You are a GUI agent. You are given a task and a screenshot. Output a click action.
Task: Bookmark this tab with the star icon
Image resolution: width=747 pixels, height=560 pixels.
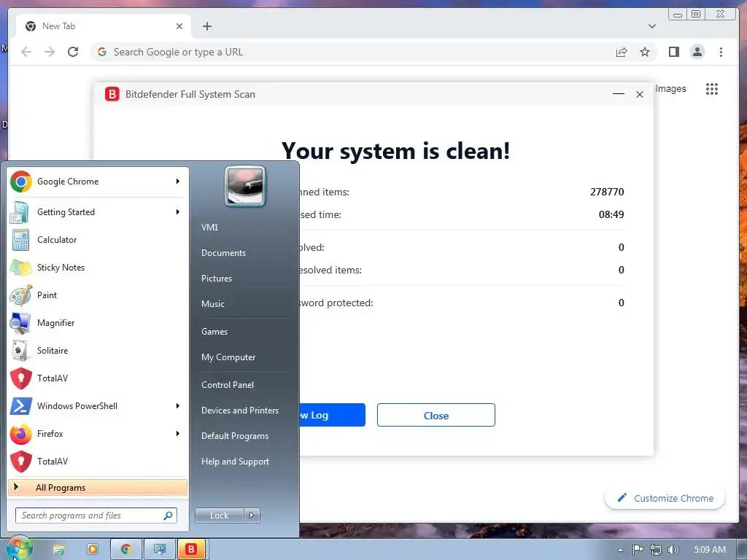[645, 52]
